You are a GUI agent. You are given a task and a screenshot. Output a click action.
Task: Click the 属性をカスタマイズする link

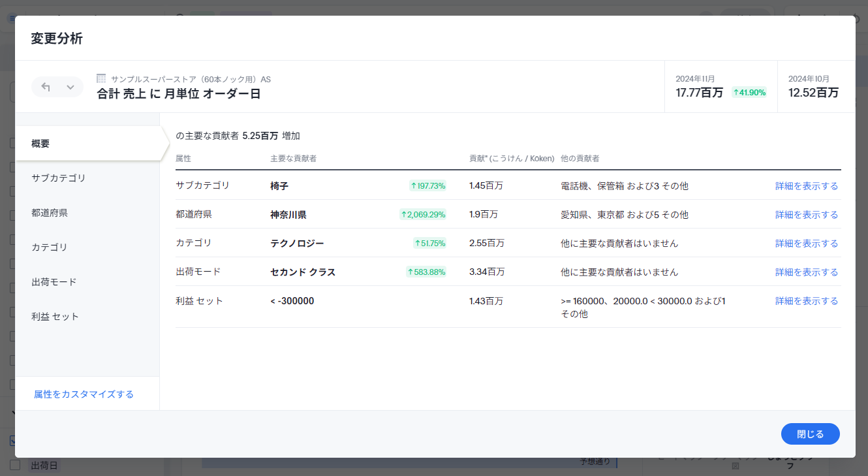point(84,394)
